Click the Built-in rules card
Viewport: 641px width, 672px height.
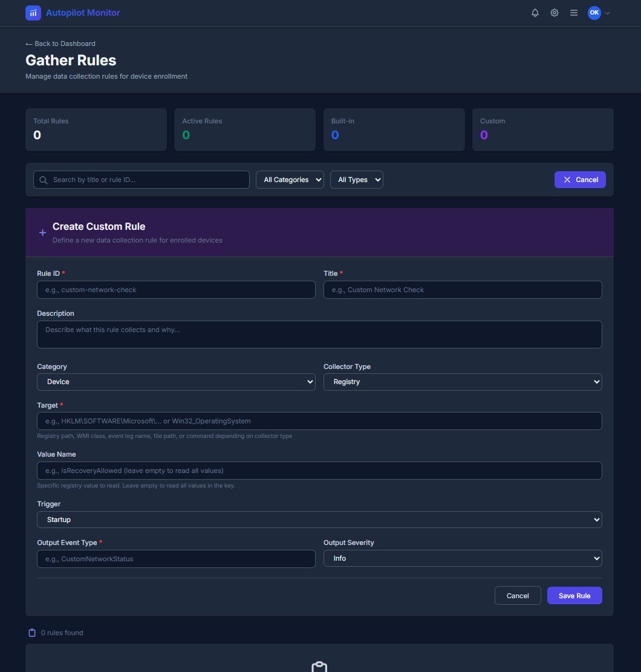[394, 129]
